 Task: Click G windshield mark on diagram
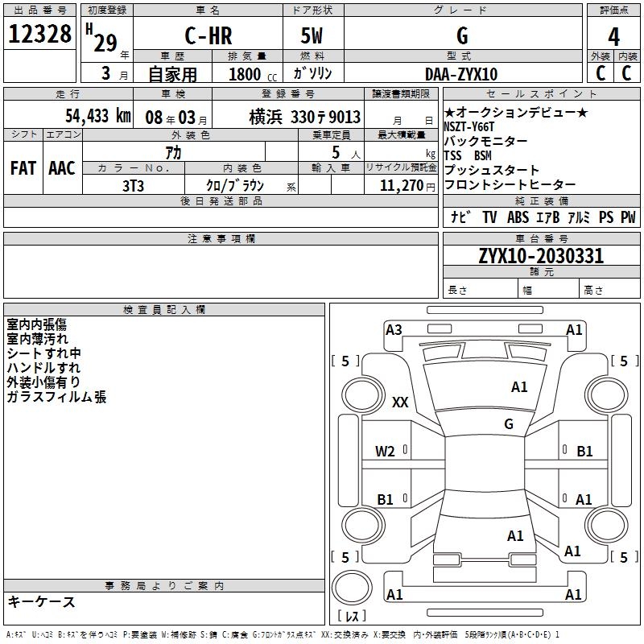point(509,424)
